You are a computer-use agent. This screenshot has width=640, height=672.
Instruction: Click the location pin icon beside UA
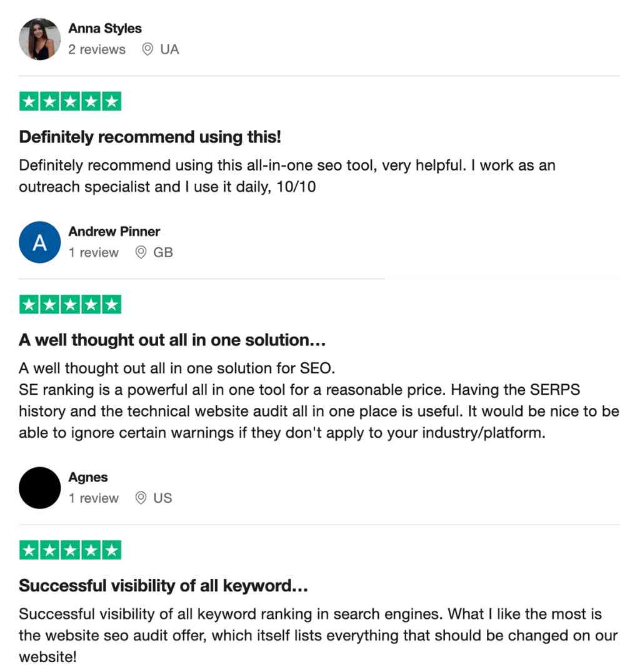pos(147,49)
